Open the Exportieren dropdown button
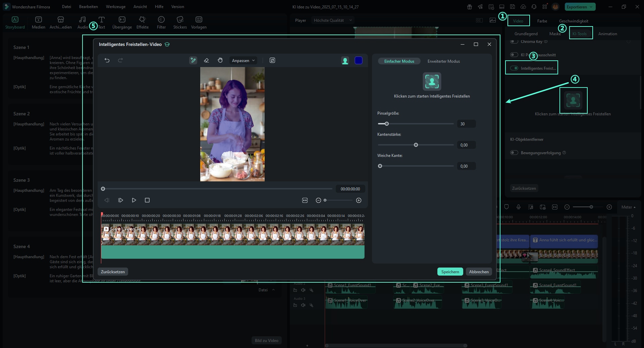The width and height of the screenshot is (644, 348). [x=580, y=7]
